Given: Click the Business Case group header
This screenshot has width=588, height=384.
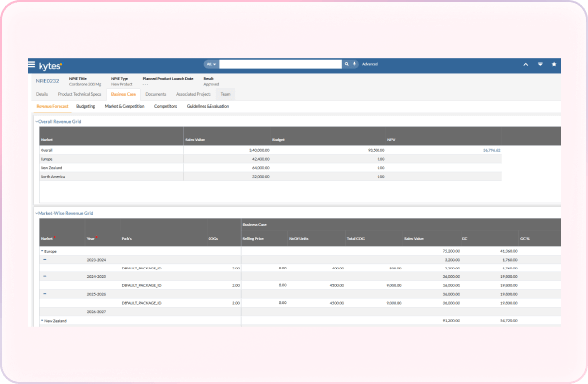Looking at the screenshot, I should coord(255,224).
